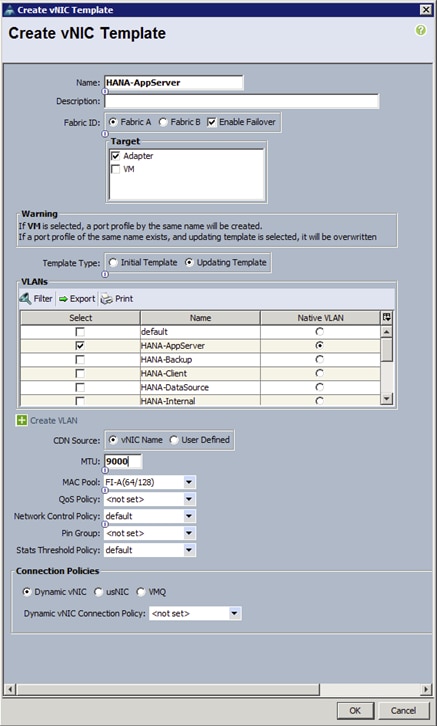Select User Defined CDN Source

coord(174,440)
